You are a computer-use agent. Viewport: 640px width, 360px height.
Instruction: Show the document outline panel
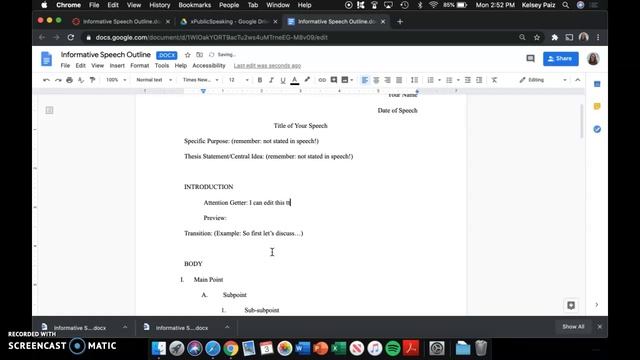coord(49,110)
